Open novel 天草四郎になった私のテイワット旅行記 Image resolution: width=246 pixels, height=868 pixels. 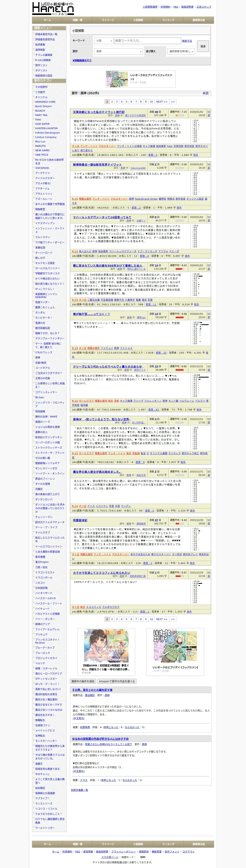coord(99,112)
